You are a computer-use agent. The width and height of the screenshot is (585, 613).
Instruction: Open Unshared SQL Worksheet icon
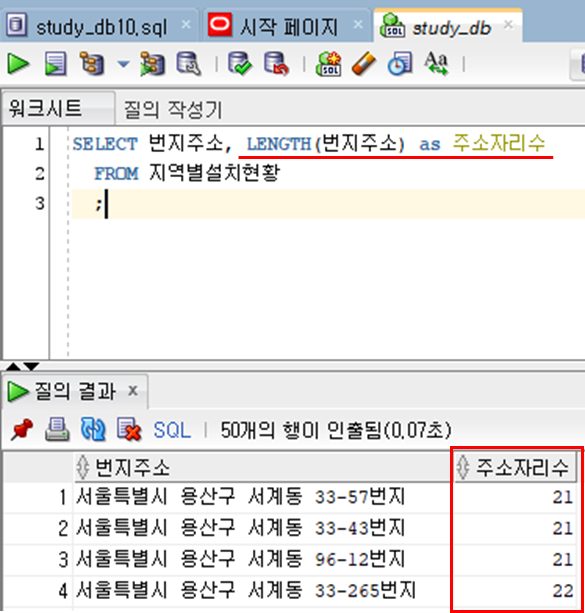click(328, 64)
